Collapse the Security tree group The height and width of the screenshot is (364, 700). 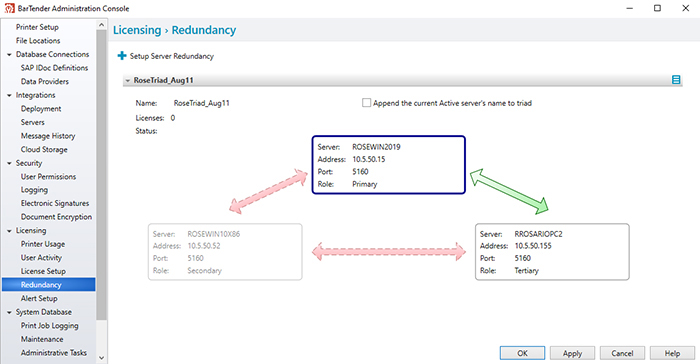tap(9, 163)
